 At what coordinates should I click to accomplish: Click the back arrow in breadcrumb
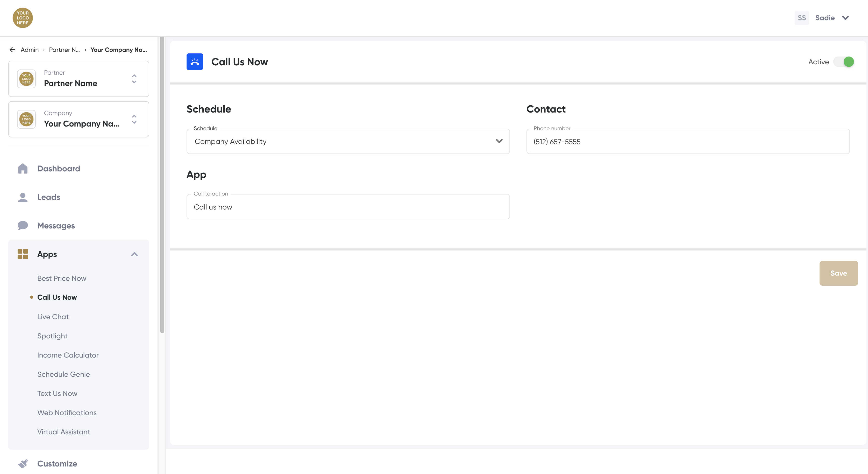click(x=12, y=50)
